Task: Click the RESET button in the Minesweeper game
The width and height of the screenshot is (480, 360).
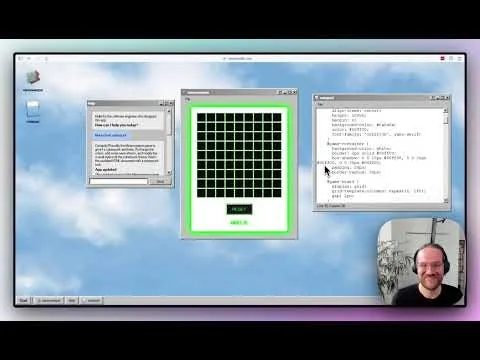Action: (x=239, y=209)
